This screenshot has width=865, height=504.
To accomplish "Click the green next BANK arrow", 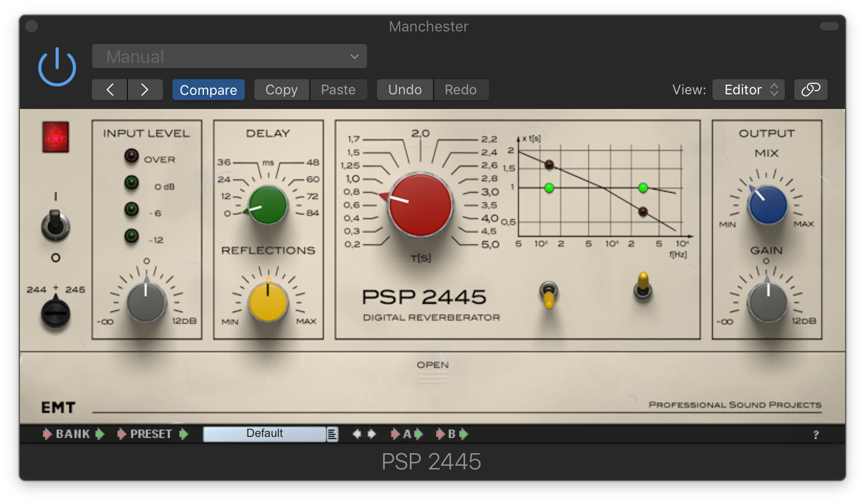I will 99,434.
